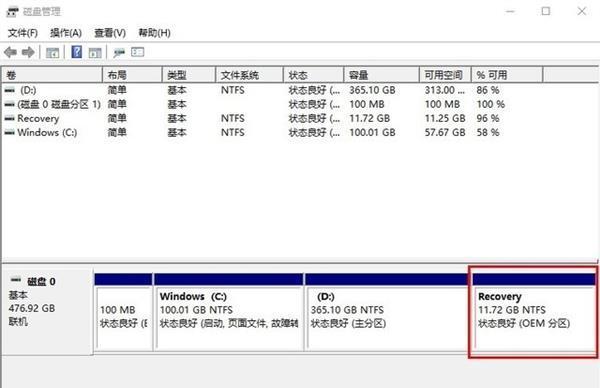The height and width of the screenshot is (388, 600).
Task: Open the 帮助(H) menu
Action: 154,33
